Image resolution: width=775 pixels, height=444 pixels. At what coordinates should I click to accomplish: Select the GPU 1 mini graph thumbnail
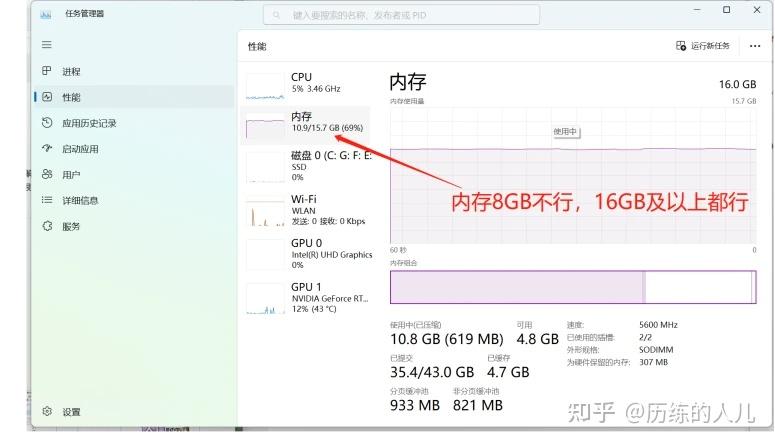[x=265, y=299]
